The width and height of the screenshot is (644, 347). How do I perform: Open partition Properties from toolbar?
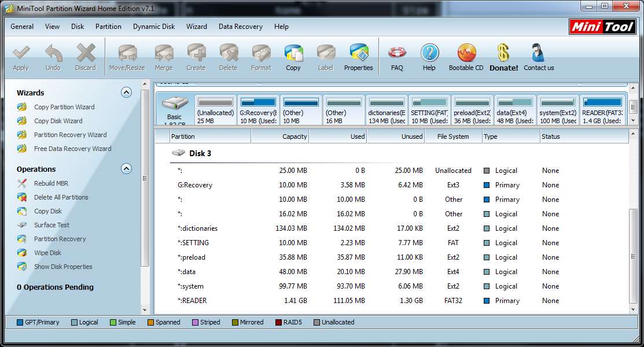click(359, 57)
